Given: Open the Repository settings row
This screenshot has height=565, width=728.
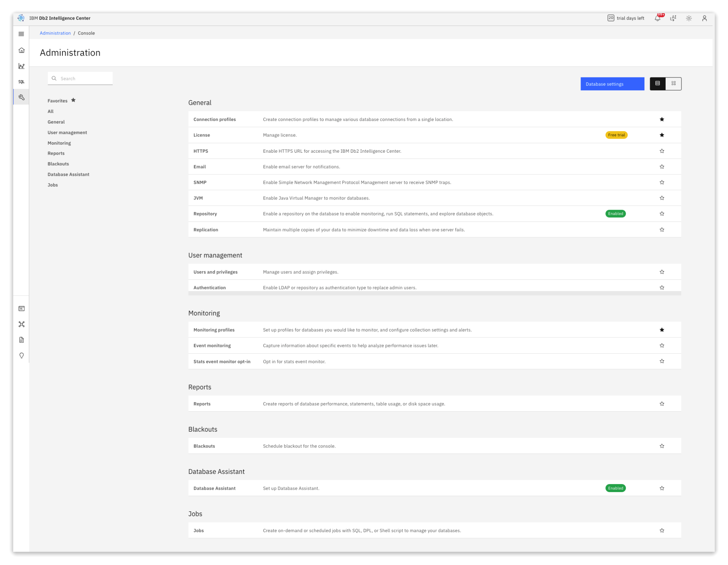Looking at the screenshot, I should point(435,214).
